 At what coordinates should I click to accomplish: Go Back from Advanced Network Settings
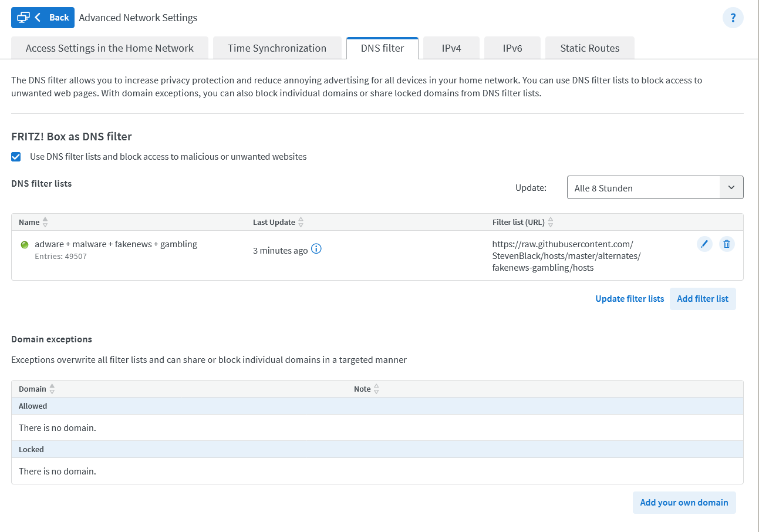pos(43,18)
